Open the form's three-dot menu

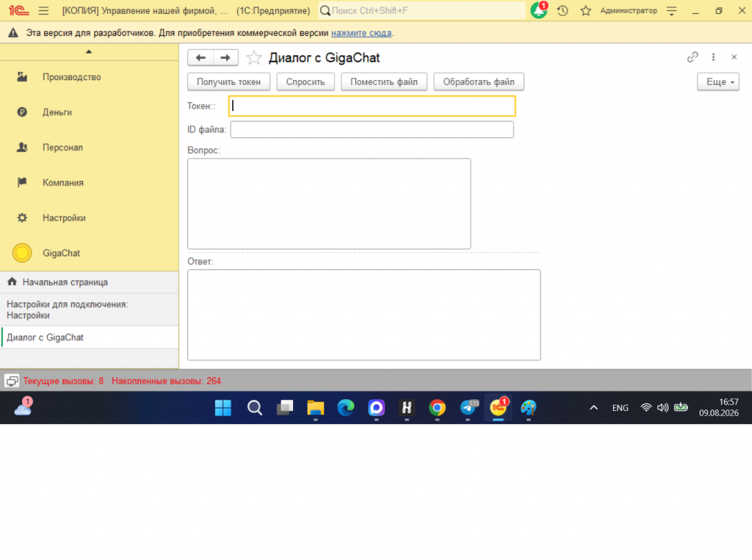pos(713,57)
